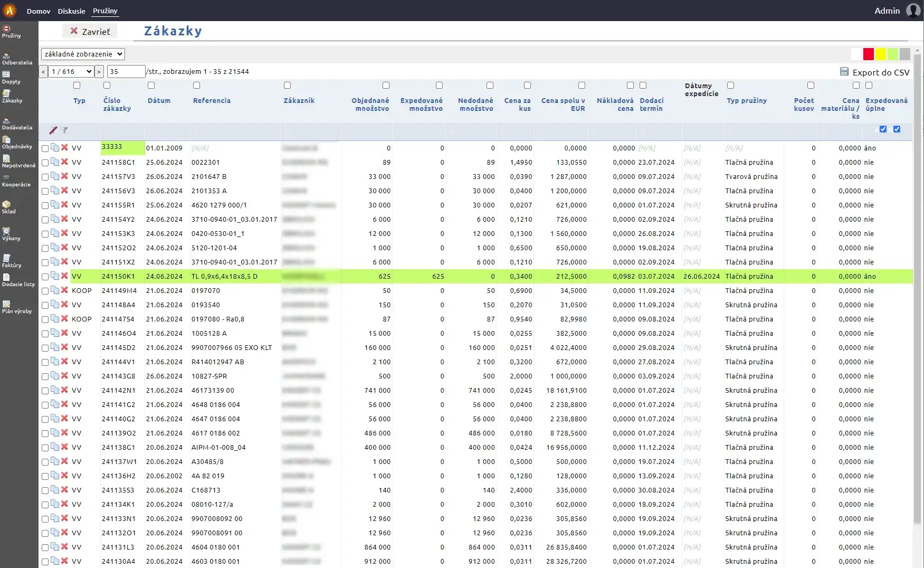Select the yellow color swatch

click(x=880, y=54)
